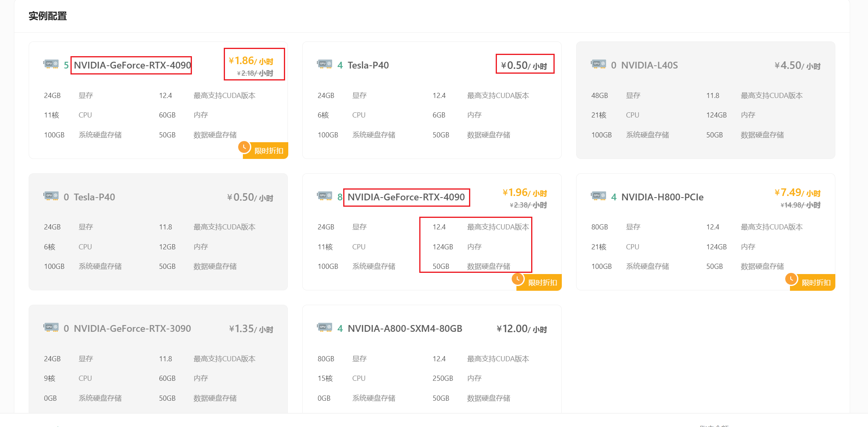Click the GPU icon next to NVIDIA-A800-SXM4-80GB
The image size is (868, 427).
325,327
